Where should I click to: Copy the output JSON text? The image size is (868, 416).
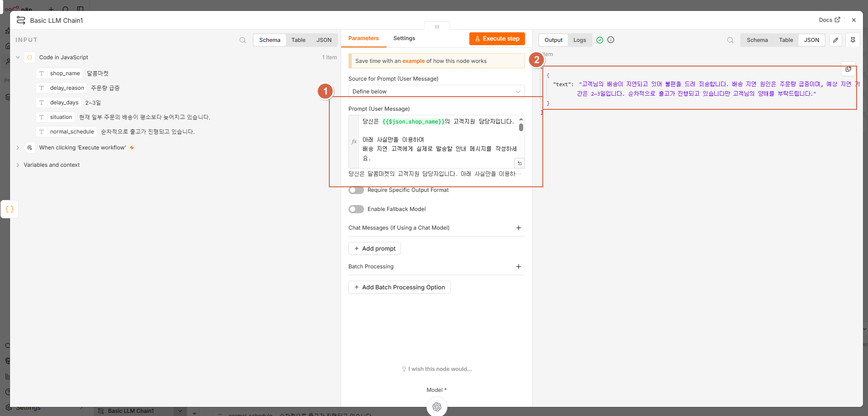(x=848, y=69)
